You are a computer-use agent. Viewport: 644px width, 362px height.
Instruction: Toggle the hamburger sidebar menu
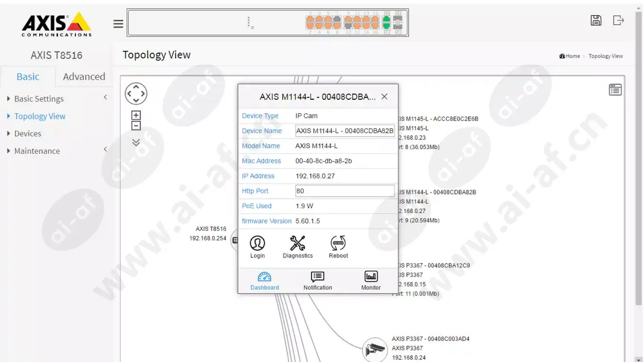pos(118,24)
